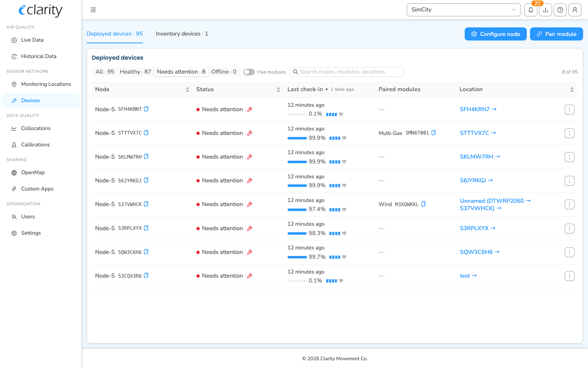Viewport: 588px width, 368px height.
Task: Open the user account icon
Action: (575, 10)
